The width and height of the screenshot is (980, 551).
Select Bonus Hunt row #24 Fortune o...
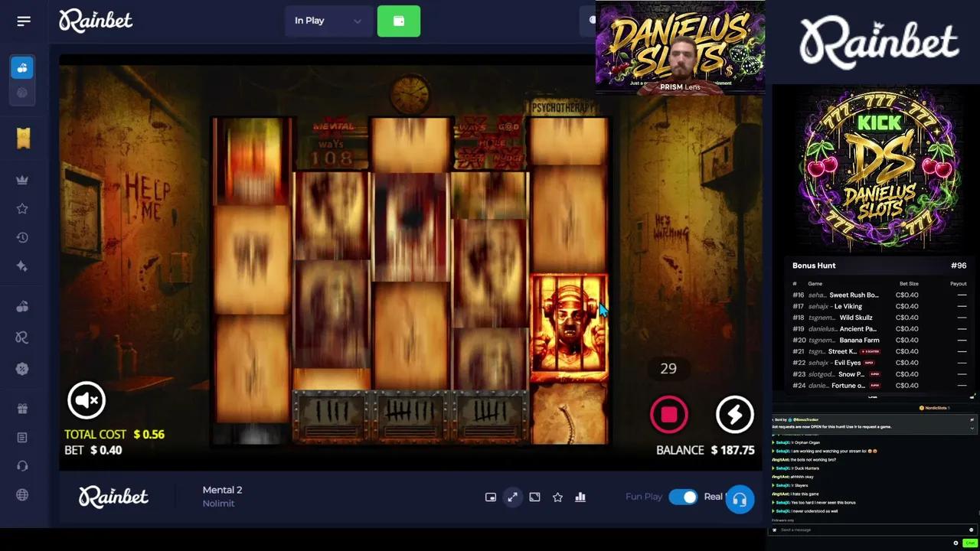[879, 386]
